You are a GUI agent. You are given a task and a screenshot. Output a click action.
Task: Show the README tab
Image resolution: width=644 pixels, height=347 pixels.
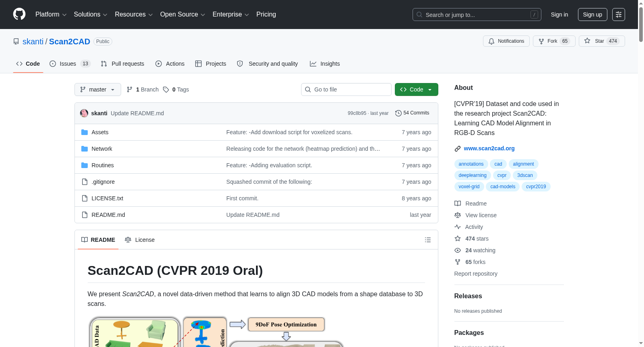pos(98,240)
